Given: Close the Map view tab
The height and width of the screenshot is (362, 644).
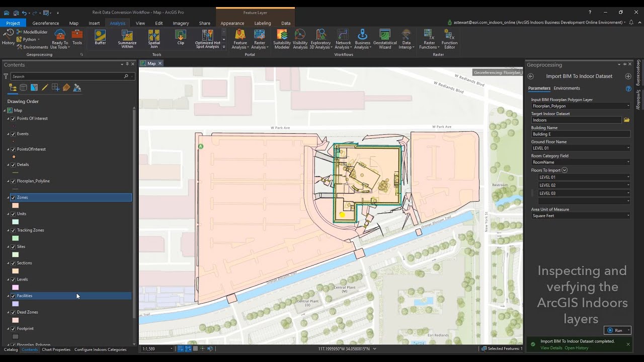Looking at the screenshot, I should (160, 63).
